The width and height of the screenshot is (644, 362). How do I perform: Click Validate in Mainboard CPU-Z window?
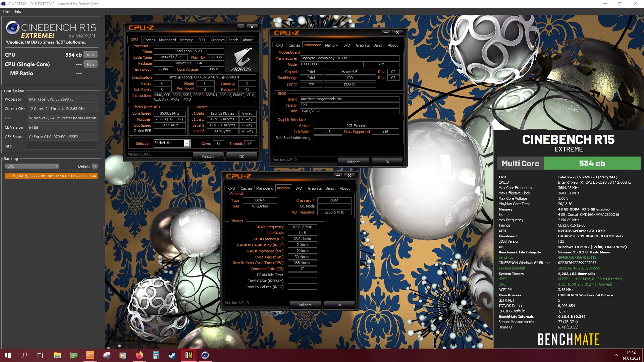[x=353, y=162]
